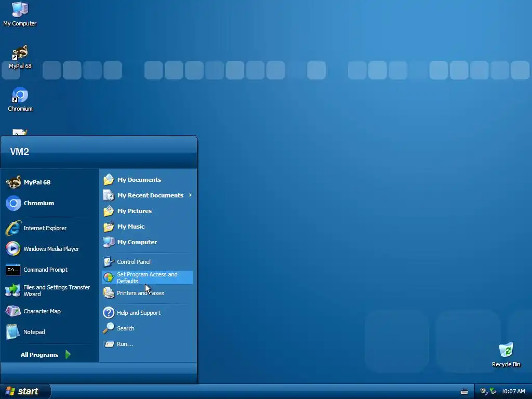This screenshot has width=532, height=399.
Task: Launch Windows Media Player icon
Action: (x=13, y=249)
